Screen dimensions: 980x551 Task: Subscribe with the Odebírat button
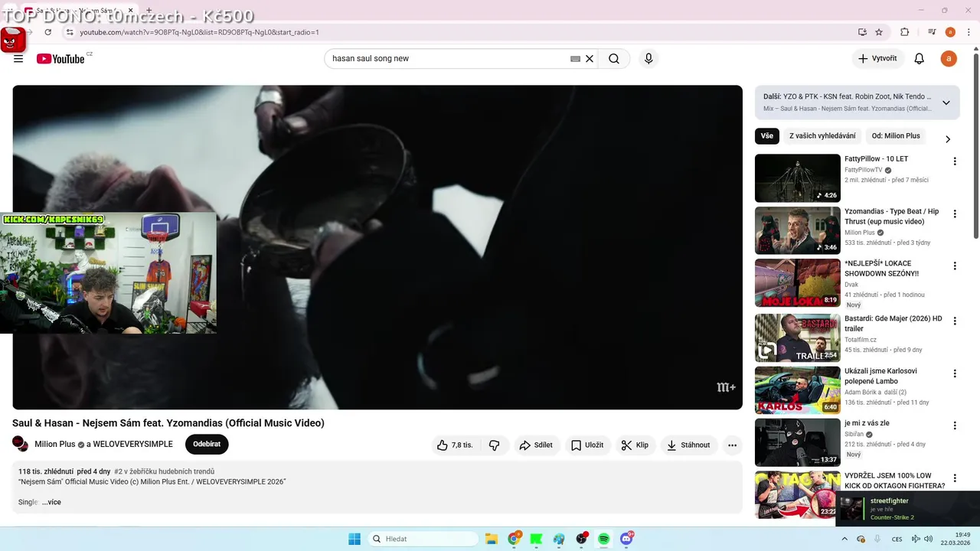click(207, 444)
